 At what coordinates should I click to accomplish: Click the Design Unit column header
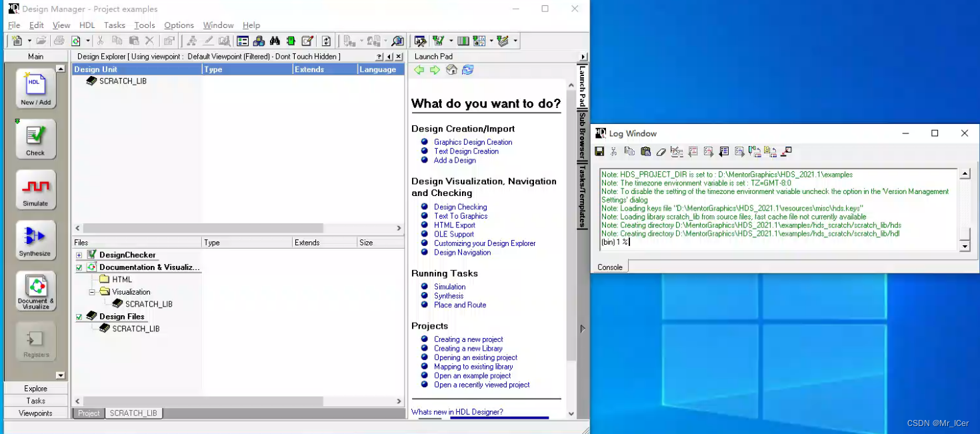click(137, 69)
